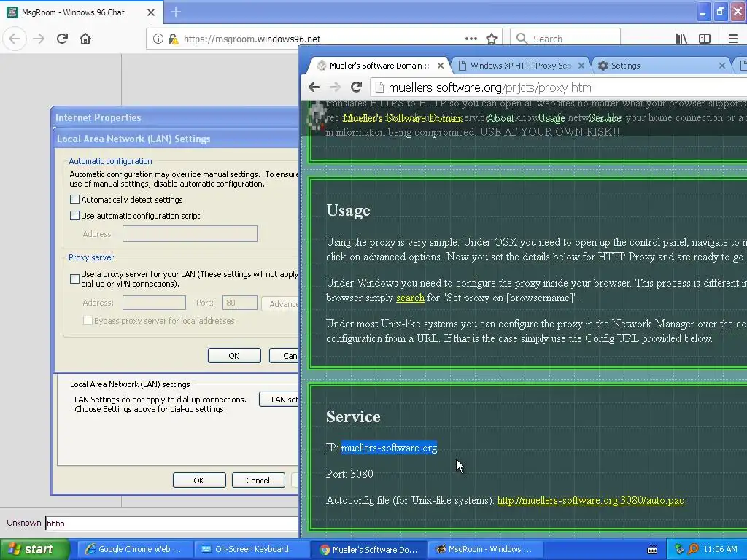Image resolution: width=747 pixels, height=560 pixels.
Task: Click the keyboard icon in taskbar
Action: tap(652, 550)
